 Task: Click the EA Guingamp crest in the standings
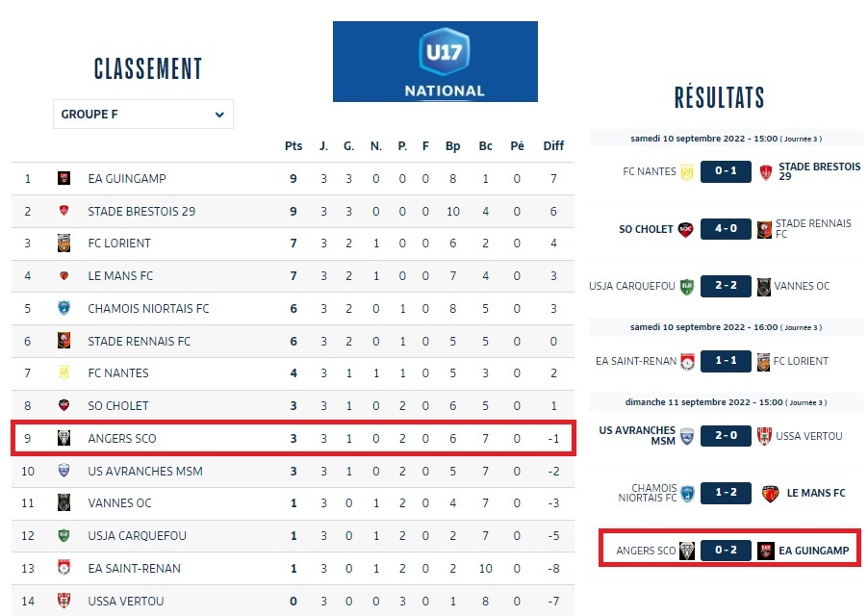[x=64, y=178]
